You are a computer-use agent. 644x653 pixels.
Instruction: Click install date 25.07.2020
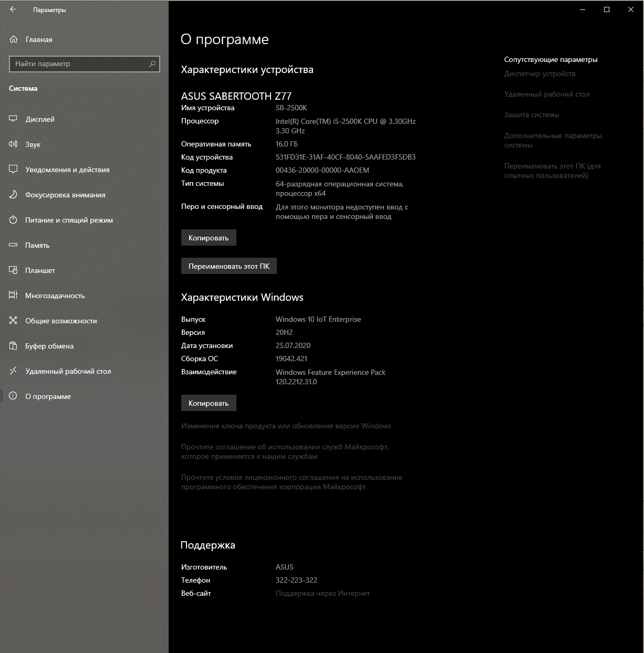click(x=293, y=346)
